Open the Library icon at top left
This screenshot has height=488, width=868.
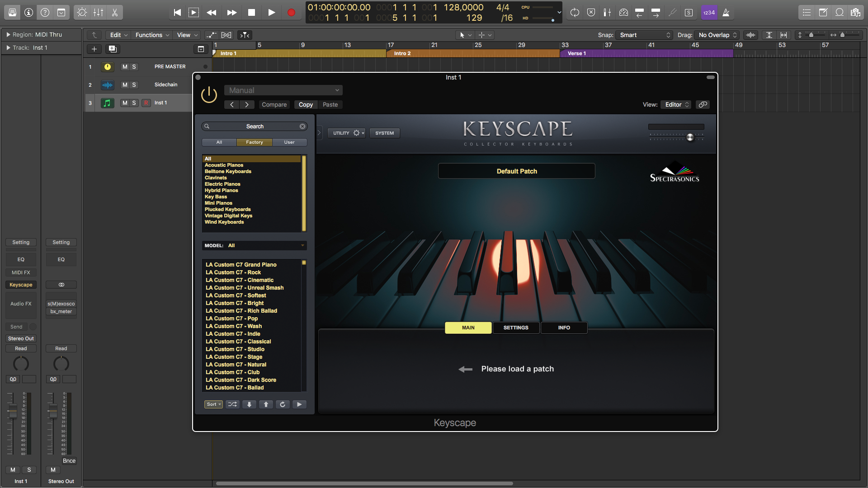click(x=12, y=13)
